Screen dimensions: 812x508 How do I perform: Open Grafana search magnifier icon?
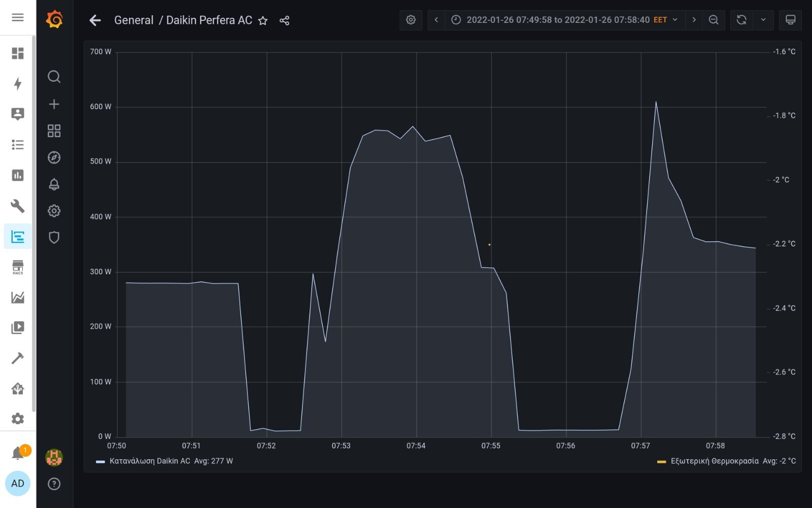tap(54, 77)
